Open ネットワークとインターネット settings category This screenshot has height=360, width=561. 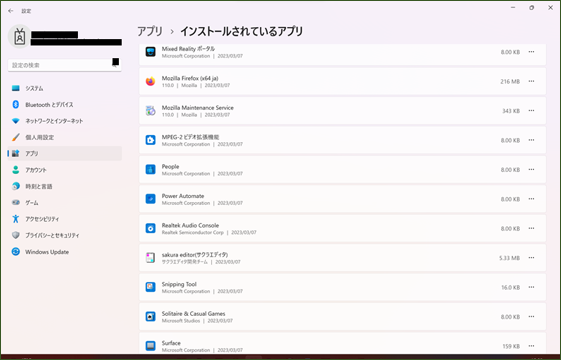(65, 121)
